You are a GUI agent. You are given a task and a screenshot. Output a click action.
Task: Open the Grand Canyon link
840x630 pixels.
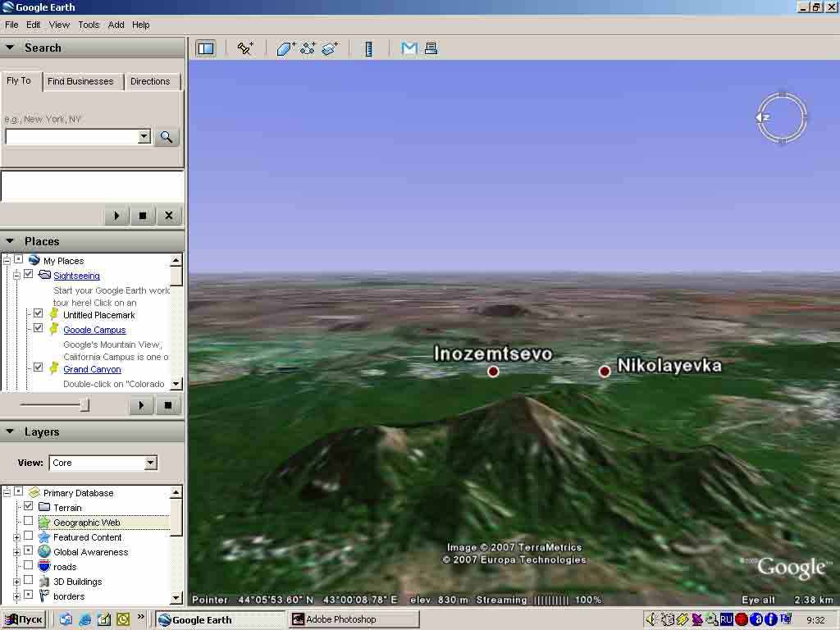(92, 370)
